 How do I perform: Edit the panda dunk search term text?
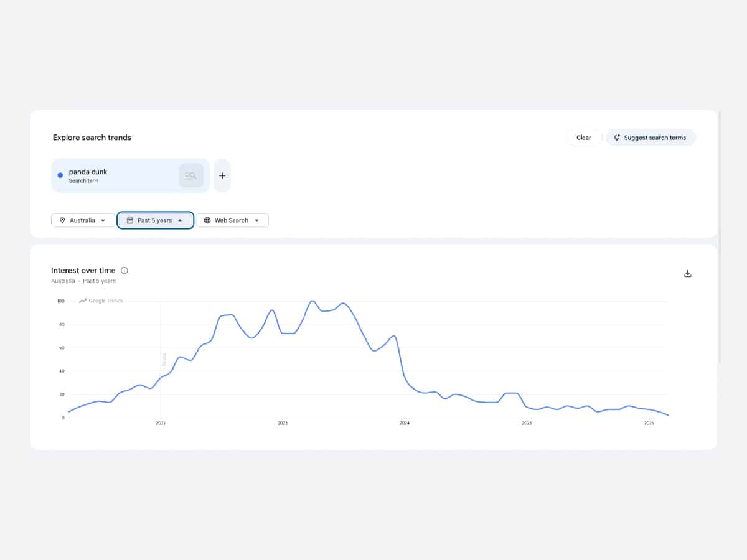[x=88, y=172]
